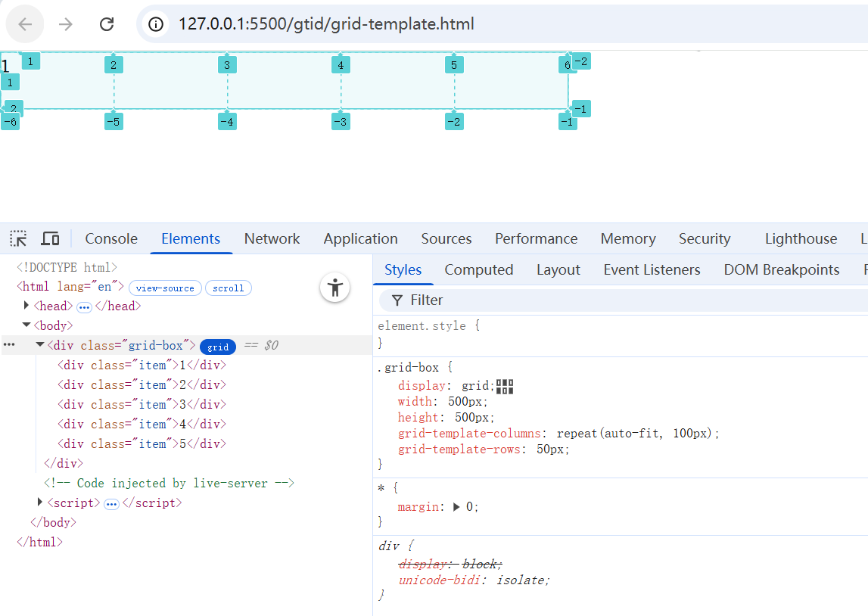Select the item div containing 2
Screen dimensions: 868x616
142,384
